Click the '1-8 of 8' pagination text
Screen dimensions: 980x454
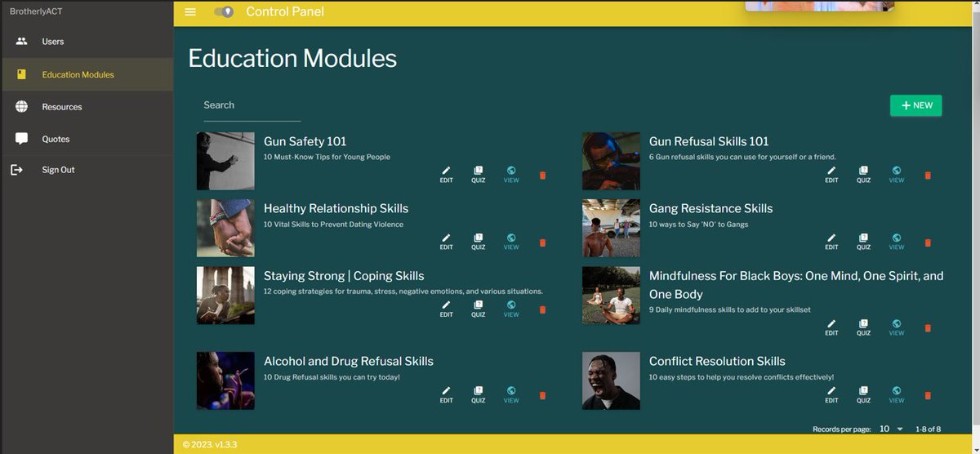click(x=928, y=429)
